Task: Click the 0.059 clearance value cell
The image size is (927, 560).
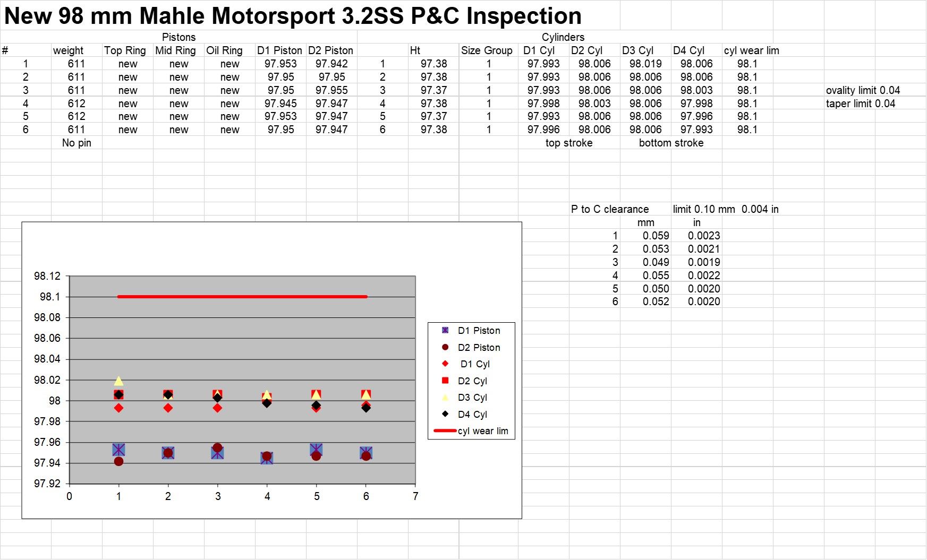Action: coord(656,236)
